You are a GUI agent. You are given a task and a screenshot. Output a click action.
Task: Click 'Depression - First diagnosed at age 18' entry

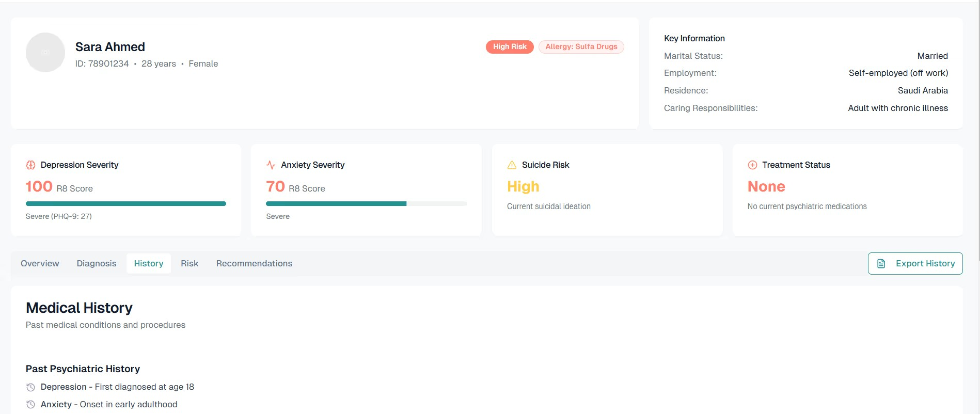[117, 387]
